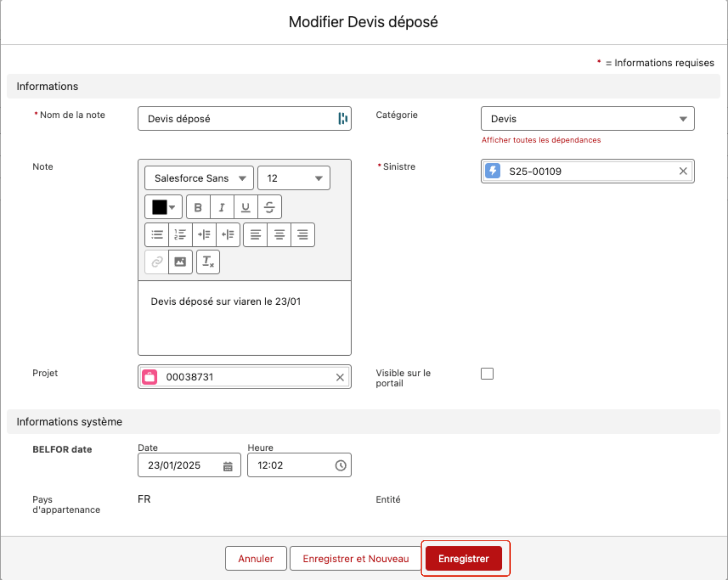Click the Informations système section header
The height and width of the screenshot is (580, 728).
click(363, 422)
